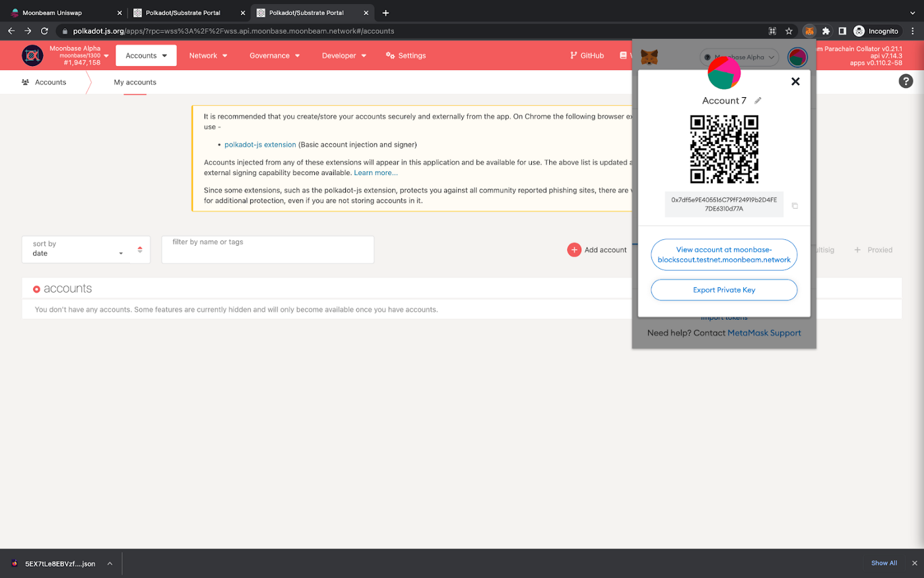Open the MetaMask Support link
This screenshot has width=924, height=578.
(764, 333)
